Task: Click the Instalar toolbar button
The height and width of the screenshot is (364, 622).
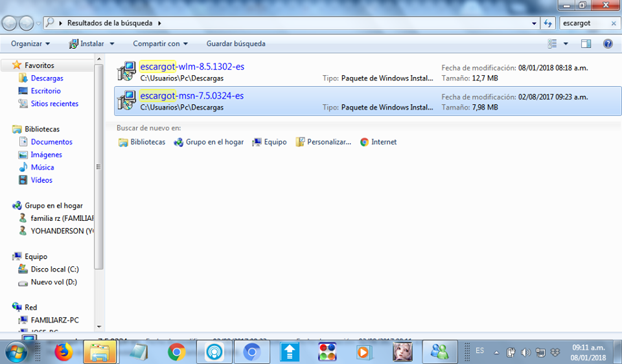Action: click(86, 43)
